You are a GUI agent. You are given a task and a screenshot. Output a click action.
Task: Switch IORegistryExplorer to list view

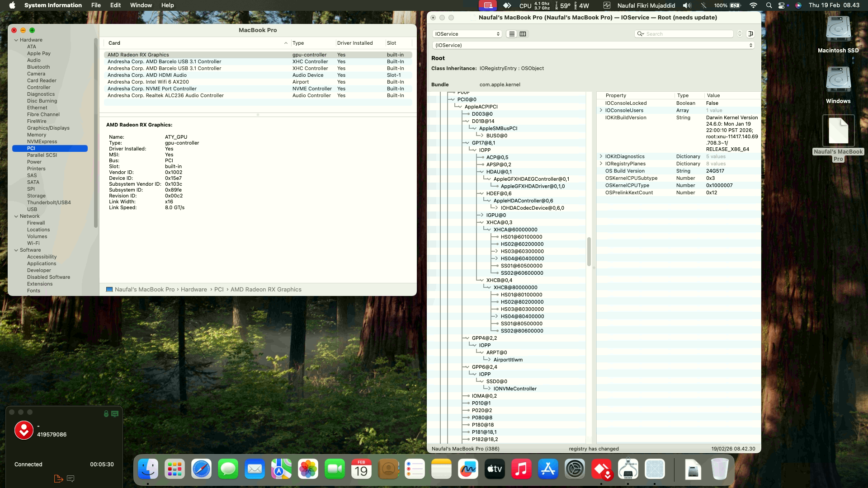[512, 34]
